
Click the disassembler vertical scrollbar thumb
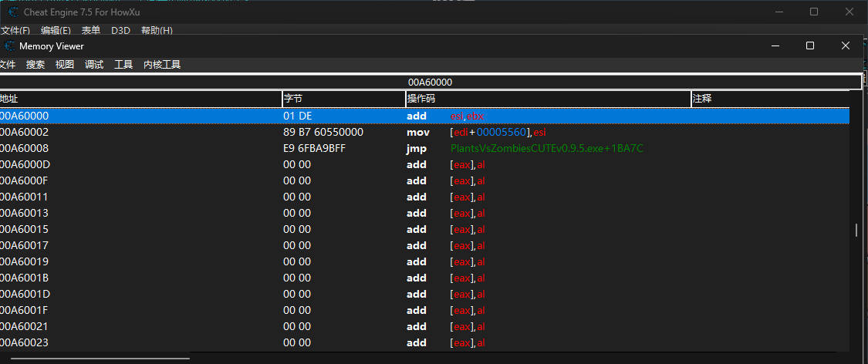click(856, 231)
